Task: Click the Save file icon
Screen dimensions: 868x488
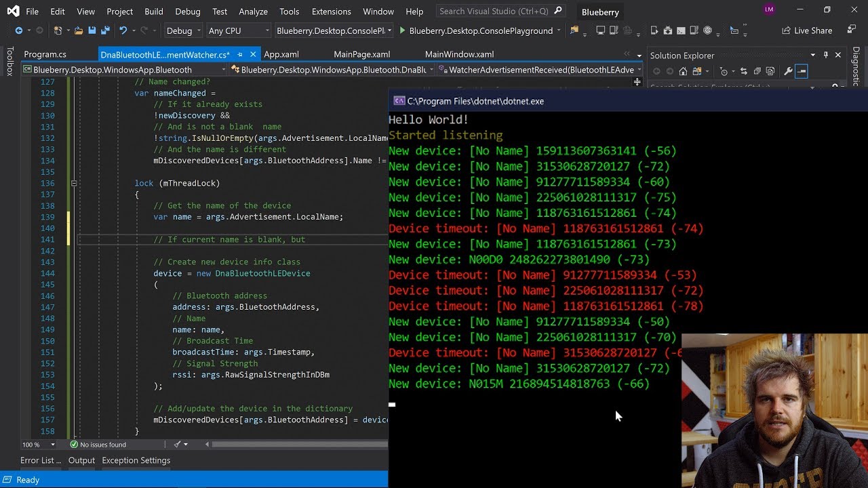Action: pyautogui.click(x=92, y=30)
